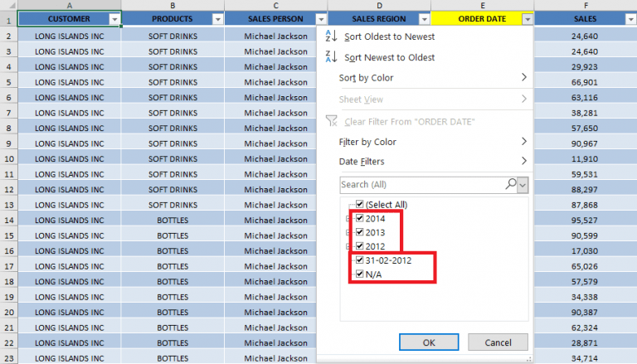
Task: Open the SALES PERSON column filter arrow
Action: tap(321, 18)
